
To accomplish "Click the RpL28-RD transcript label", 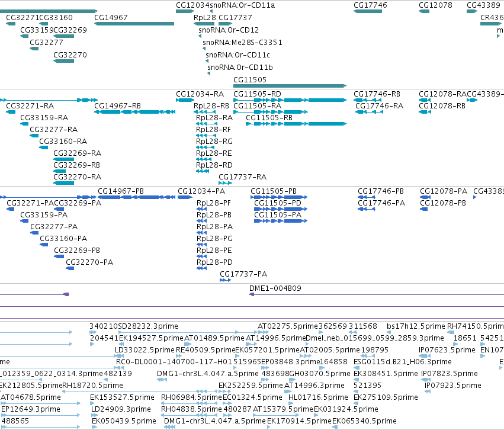I will (214, 165).
